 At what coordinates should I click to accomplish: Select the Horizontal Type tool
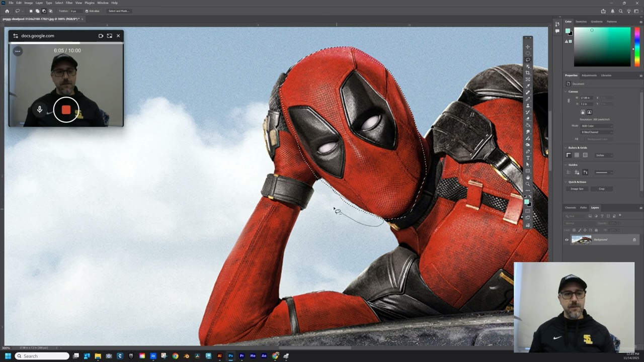pyautogui.click(x=528, y=158)
